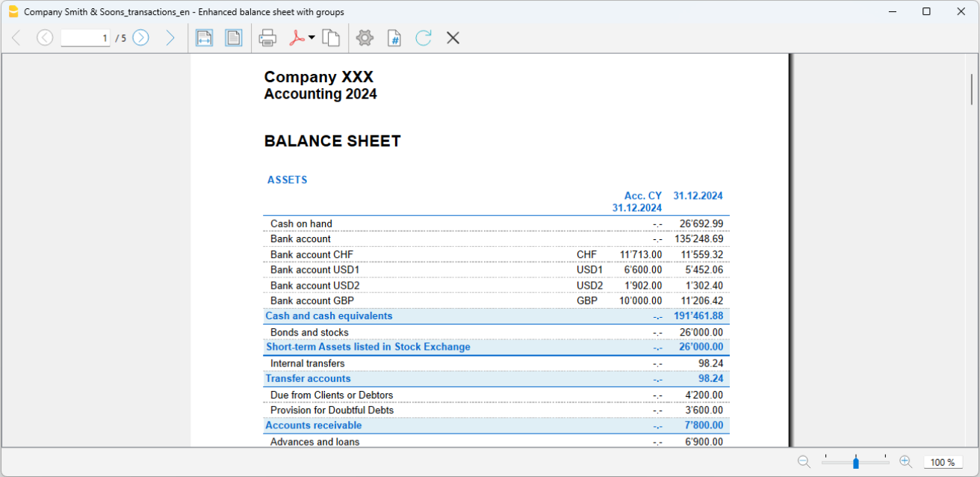Open report settings gear

(365, 37)
